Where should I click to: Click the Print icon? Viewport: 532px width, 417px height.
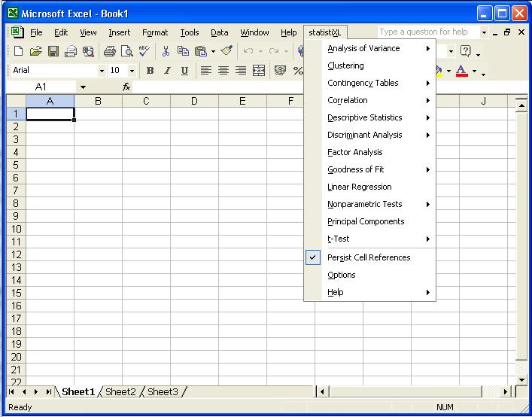(x=110, y=51)
